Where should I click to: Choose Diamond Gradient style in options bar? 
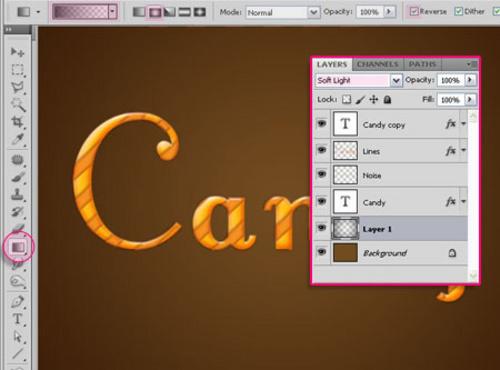click(200, 12)
